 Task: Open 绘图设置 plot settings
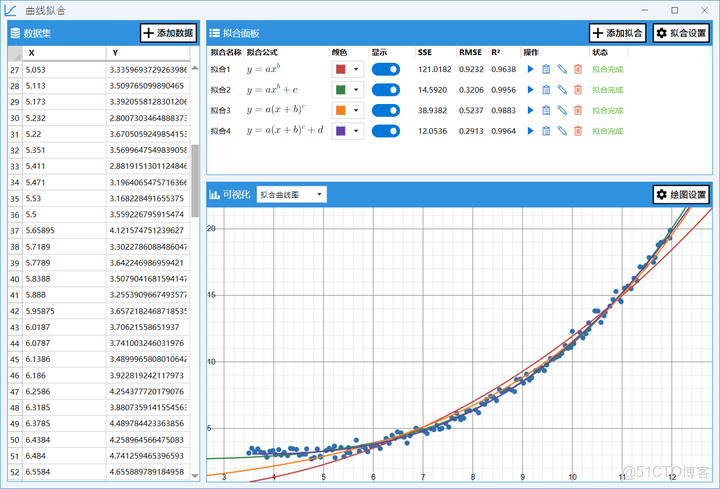pos(682,194)
